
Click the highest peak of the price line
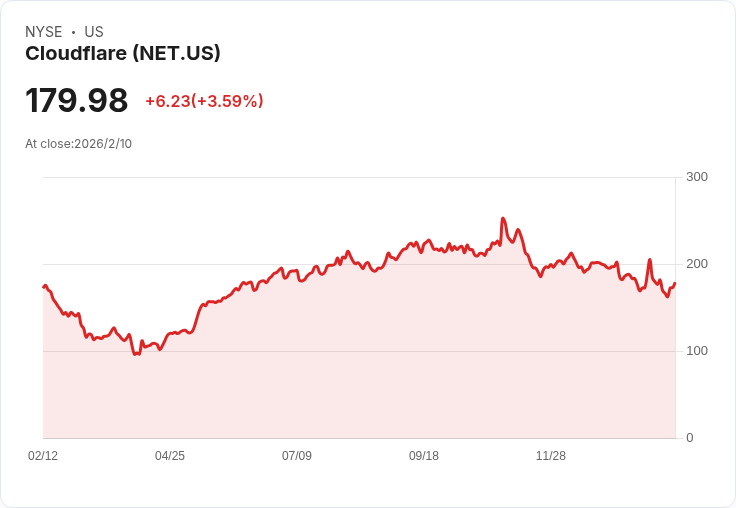503,219
